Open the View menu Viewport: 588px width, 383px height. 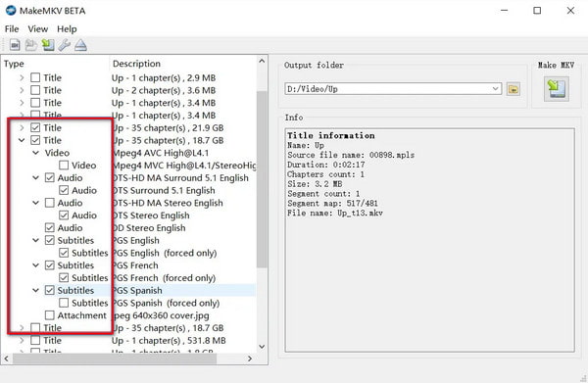[38, 28]
